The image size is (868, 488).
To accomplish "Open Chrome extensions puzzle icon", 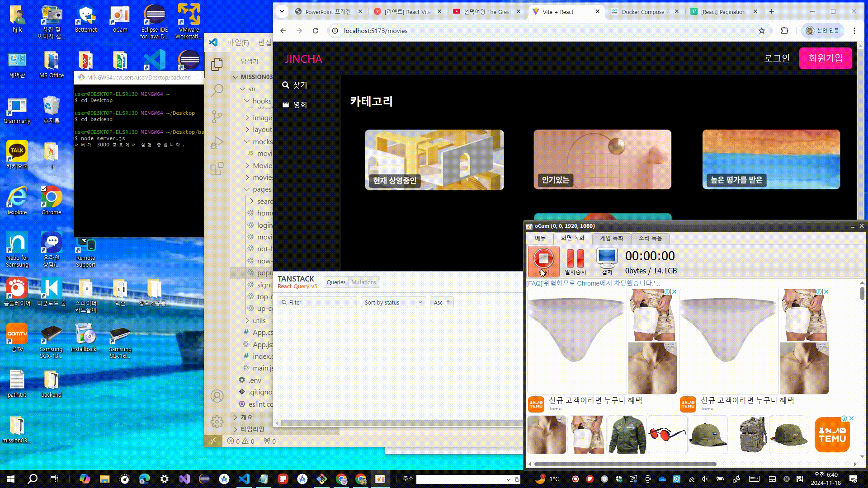I will point(784,31).
